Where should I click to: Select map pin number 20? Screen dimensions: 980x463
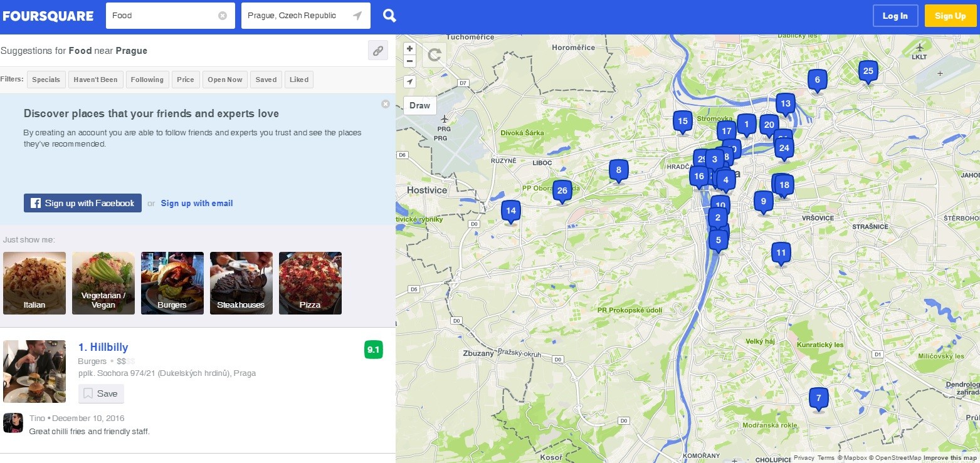(x=769, y=126)
